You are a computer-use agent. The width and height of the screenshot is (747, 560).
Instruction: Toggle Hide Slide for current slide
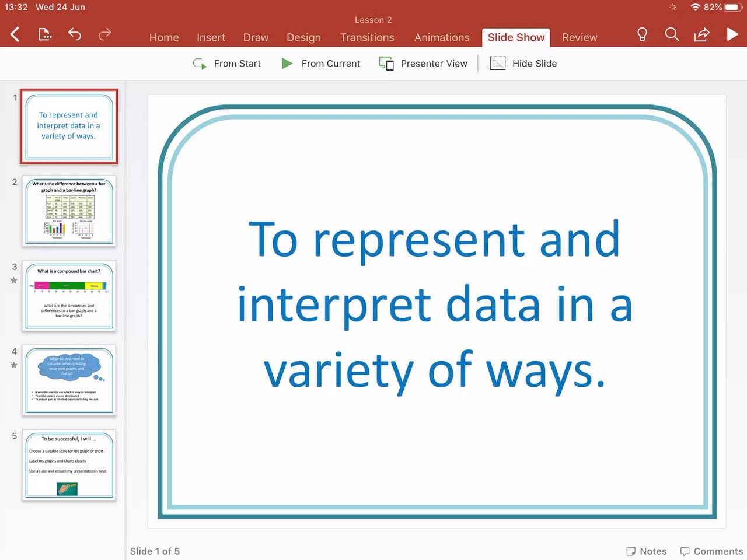tap(523, 64)
